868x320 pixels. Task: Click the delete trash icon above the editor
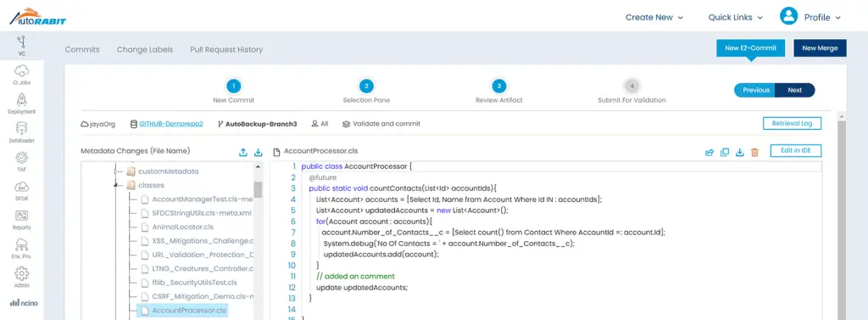tap(754, 153)
